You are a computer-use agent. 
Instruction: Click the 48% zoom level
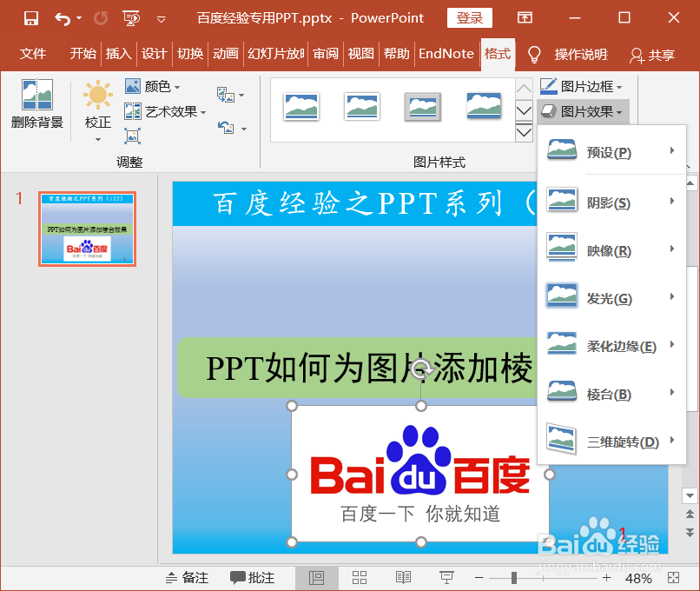pyautogui.click(x=638, y=579)
